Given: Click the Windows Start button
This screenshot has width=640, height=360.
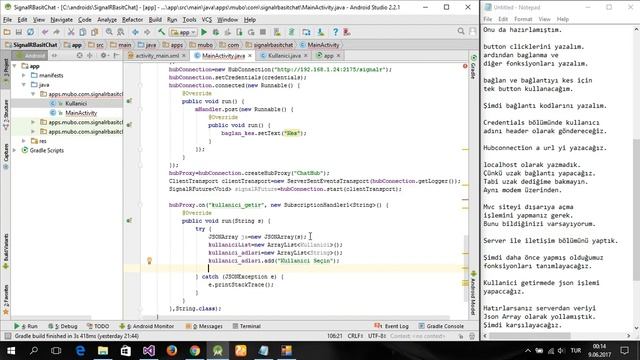Looking at the screenshot, I should pyautogui.click(x=11, y=351).
